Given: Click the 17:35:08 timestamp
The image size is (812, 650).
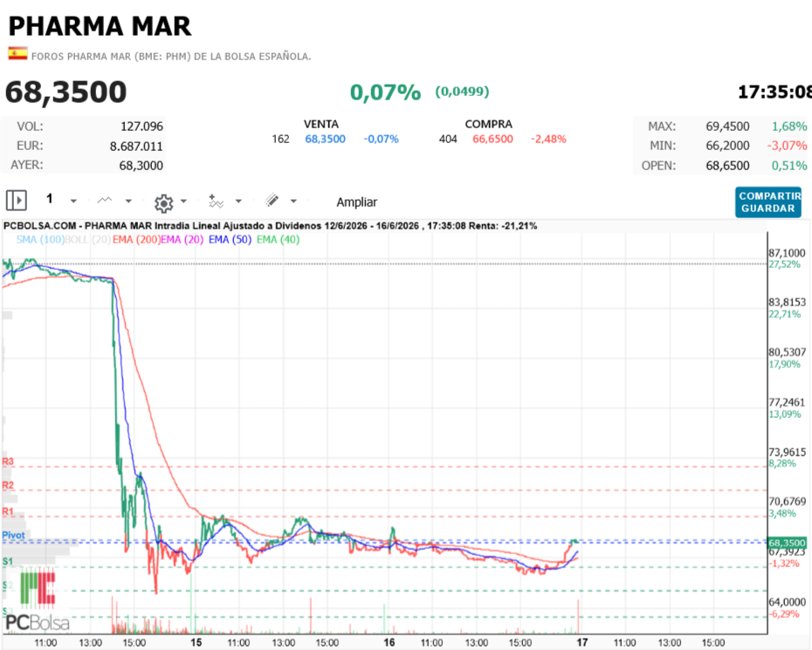Looking at the screenshot, I should (774, 92).
